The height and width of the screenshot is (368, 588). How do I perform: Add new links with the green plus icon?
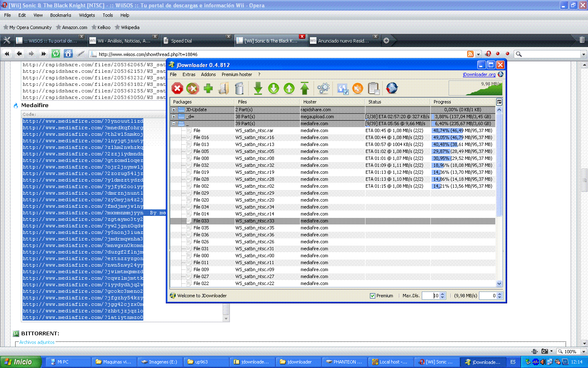click(208, 88)
